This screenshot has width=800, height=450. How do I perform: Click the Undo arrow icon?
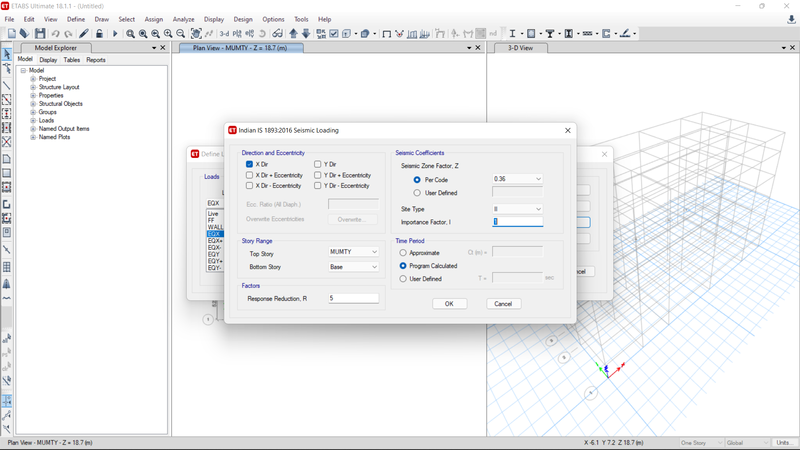55,34
